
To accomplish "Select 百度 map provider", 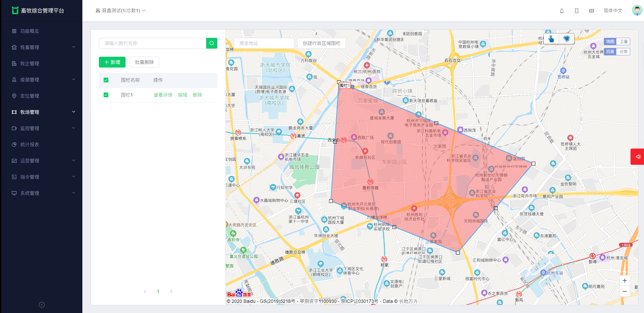I will click(610, 52).
